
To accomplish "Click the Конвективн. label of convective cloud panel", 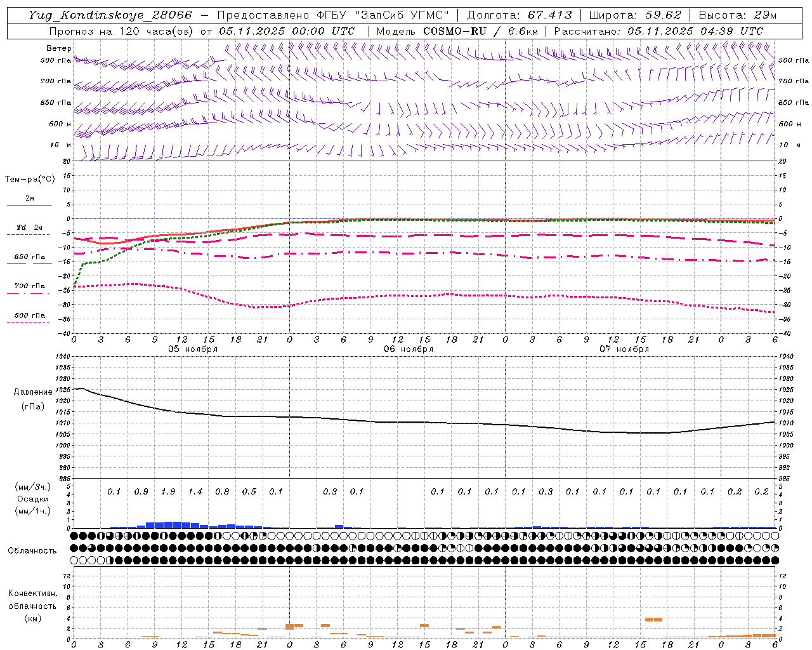I will tap(32, 594).
